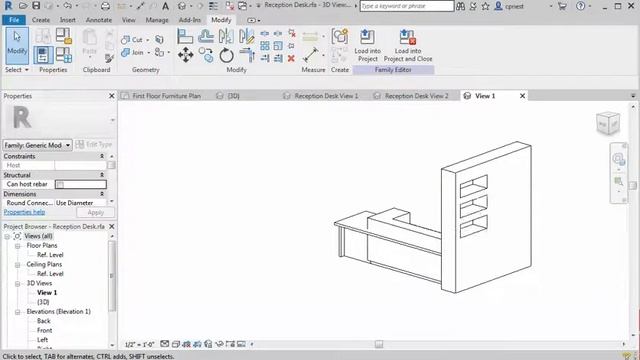Select the Modify arrow tool
640x360 pixels.
click(x=17, y=45)
